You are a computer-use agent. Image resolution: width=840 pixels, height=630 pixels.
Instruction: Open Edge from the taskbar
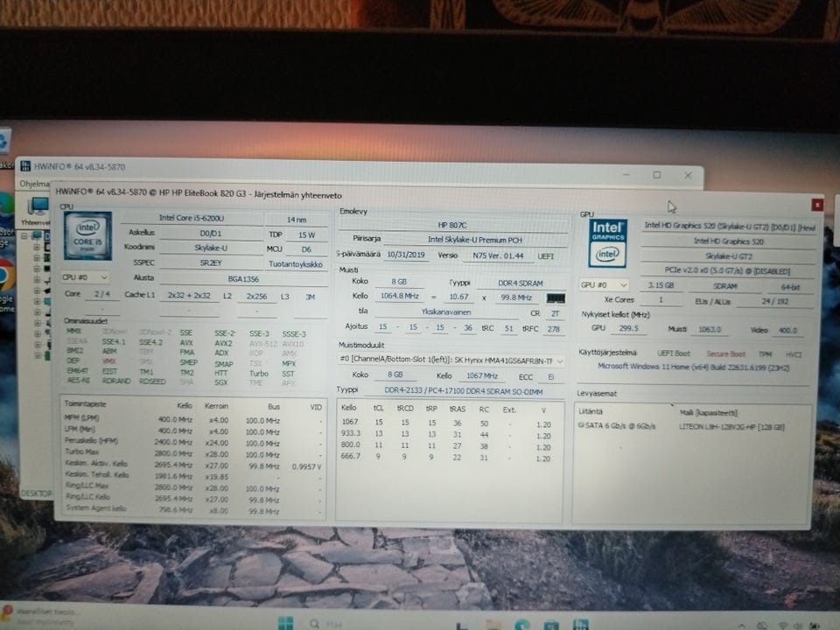tap(521, 625)
